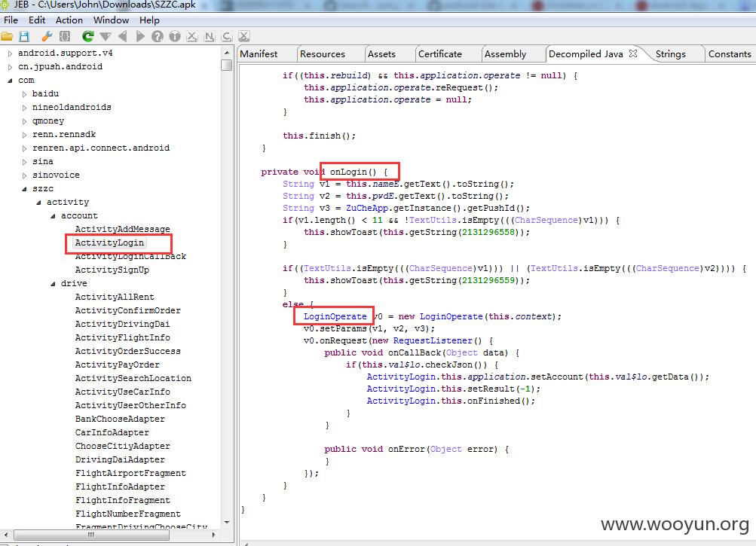This screenshot has height=546, width=756.
Task: Expand the android.support.v4 package
Action: click(10, 53)
